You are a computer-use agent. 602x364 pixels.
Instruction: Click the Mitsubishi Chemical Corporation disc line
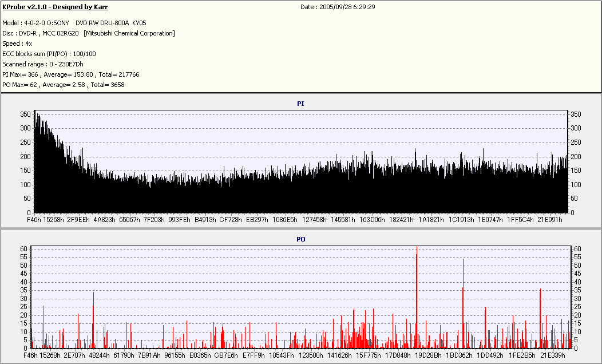[x=89, y=33]
